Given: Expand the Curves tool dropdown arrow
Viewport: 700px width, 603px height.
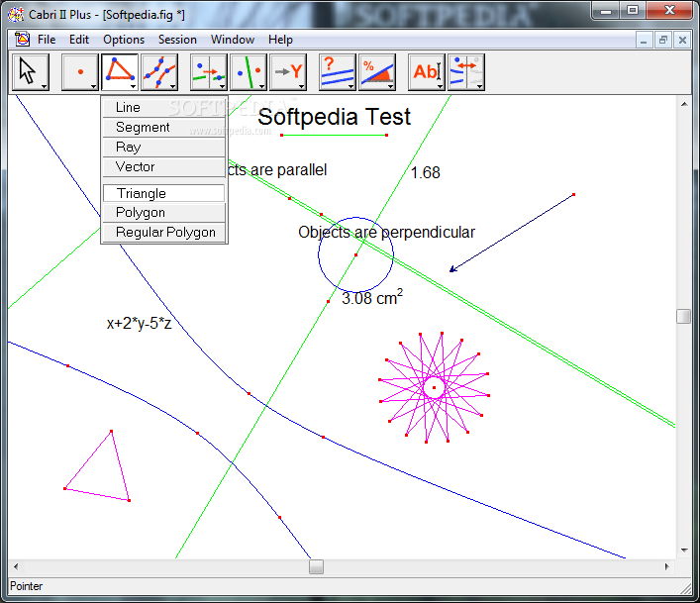Looking at the screenshot, I should coord(172,86).
